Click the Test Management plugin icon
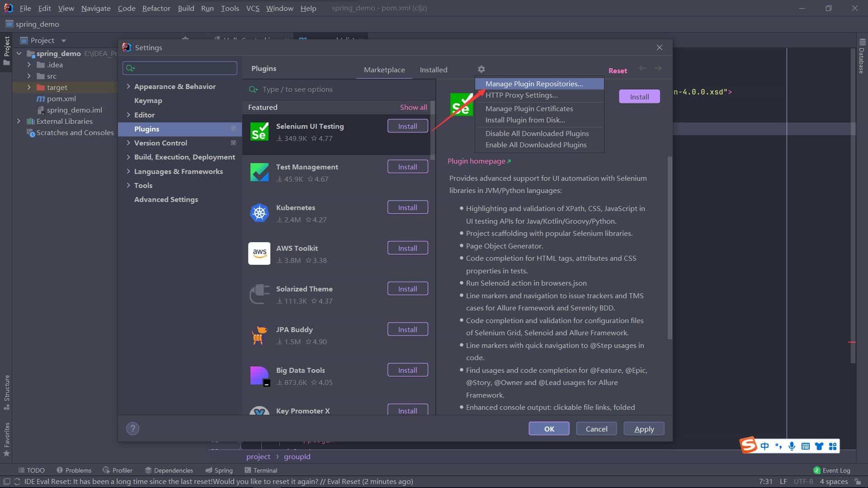The width and height of the screenshot is (868, 488). (259, 172)
